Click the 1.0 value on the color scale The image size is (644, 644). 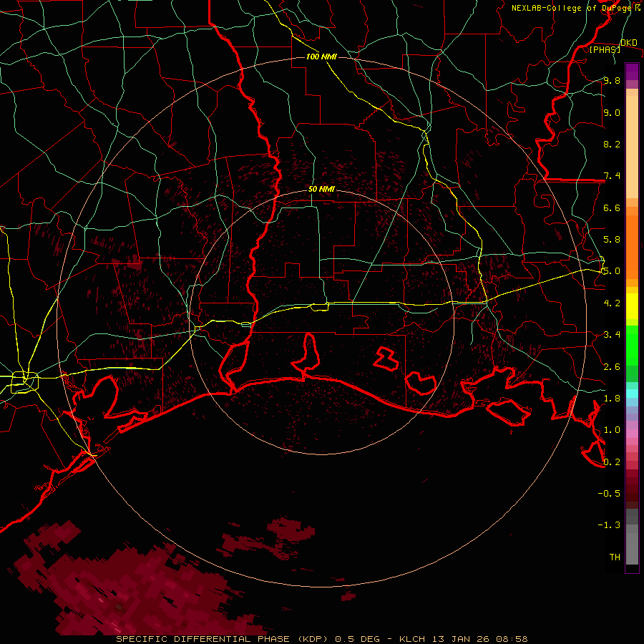(x=612, y=430)
